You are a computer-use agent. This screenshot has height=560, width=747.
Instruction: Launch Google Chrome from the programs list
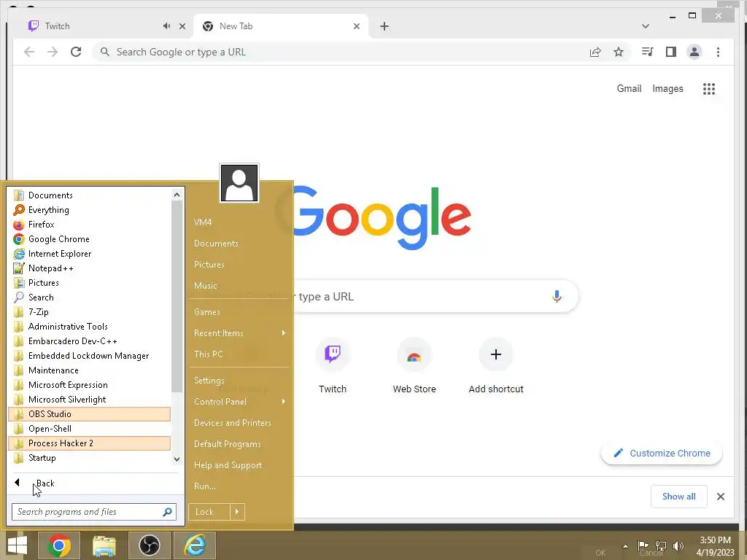[90, 239]
